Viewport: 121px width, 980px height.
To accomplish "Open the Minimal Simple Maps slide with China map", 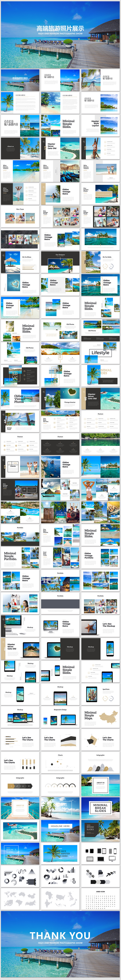I will click(101, 717).
